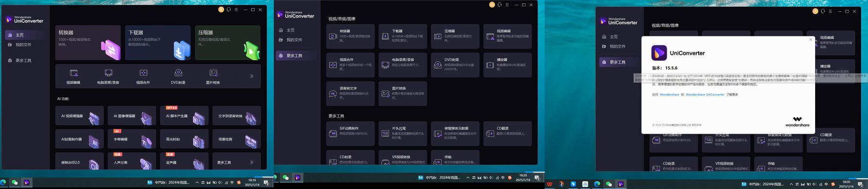Open 人声分离 tool
Viewport: 868px width, 189px height.
[132, 161]
